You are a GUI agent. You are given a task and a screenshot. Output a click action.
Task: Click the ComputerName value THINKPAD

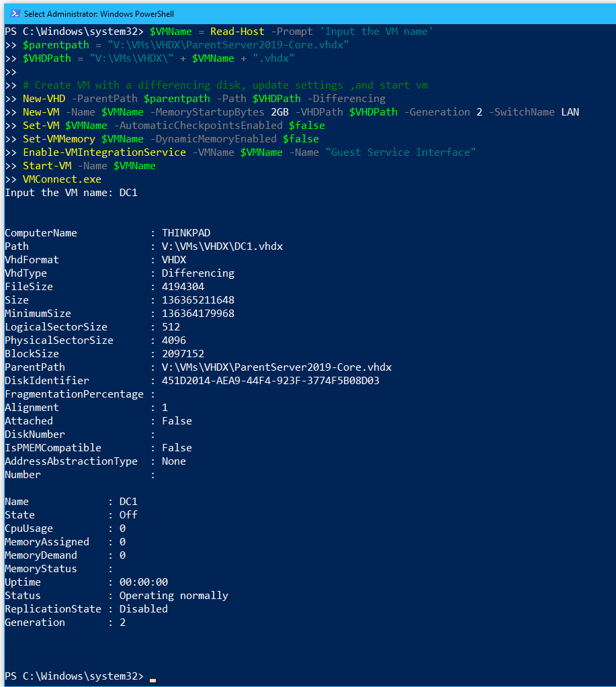tap(186, 233)
